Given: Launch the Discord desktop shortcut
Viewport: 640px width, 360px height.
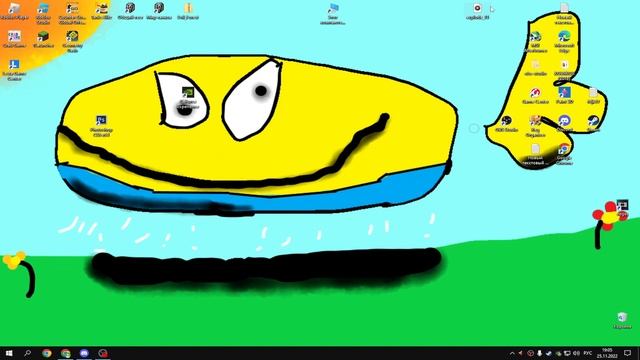Looking at the screenshot, I should [x=564, y=123].
